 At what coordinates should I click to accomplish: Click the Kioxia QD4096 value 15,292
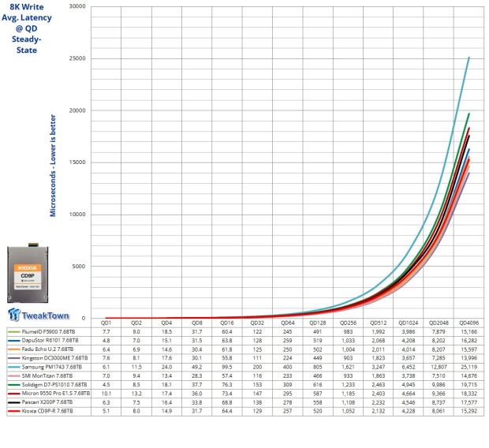(468, 411)
